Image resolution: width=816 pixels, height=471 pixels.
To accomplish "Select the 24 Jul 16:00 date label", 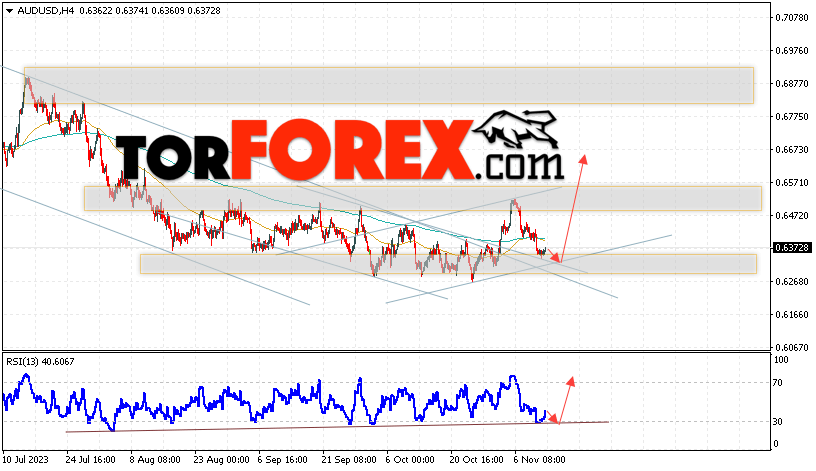I will click(91, 460).
